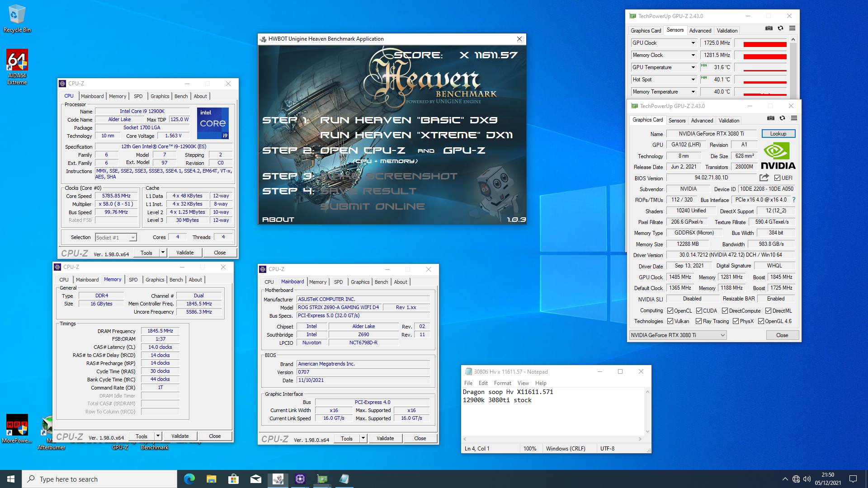This screenshot has width=868, height=488.
Task: Click the BIOS share/export icon in GPU-Z
Action: point(764,178)
